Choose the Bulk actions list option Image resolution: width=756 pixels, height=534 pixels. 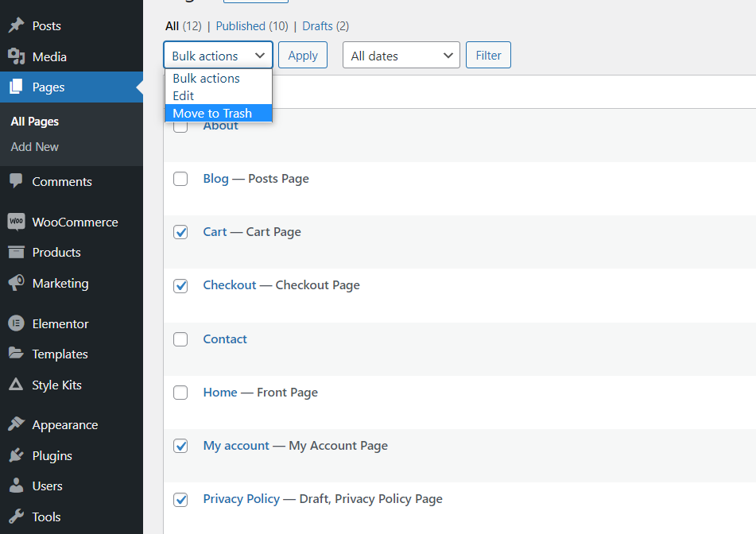pyautogui.click(x=219, y=79)
